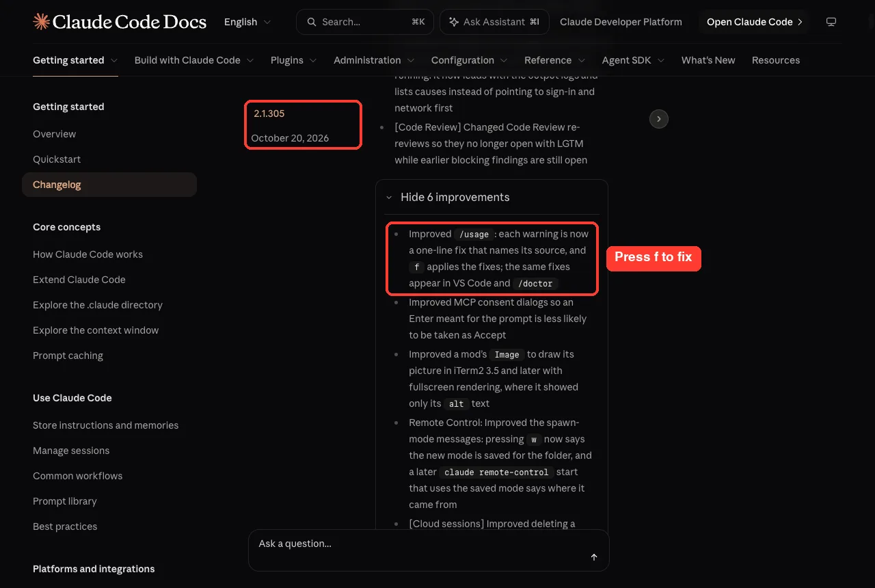Open the Ask Assistant panel
This screenshot has width=875, height=588.
click(494, 22)
